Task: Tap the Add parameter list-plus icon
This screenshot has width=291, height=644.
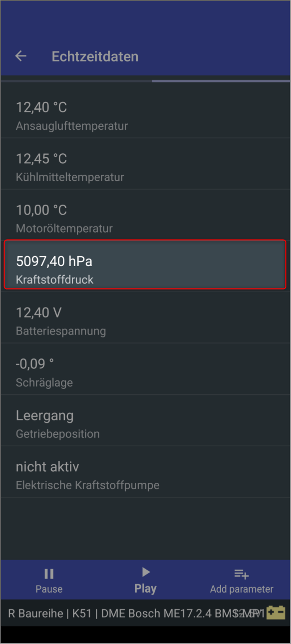Action: click(242, 574)
